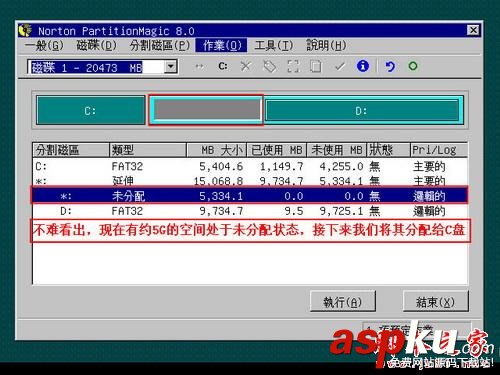Close the Norton PartitionMagic window

pos(473,30)
